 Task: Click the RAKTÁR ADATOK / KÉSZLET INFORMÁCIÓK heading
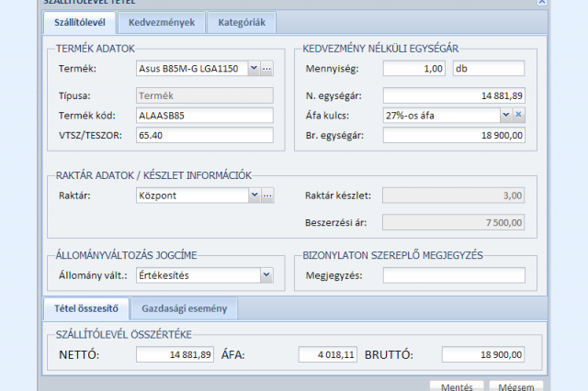pyautogui.click(x=153, y=175)
